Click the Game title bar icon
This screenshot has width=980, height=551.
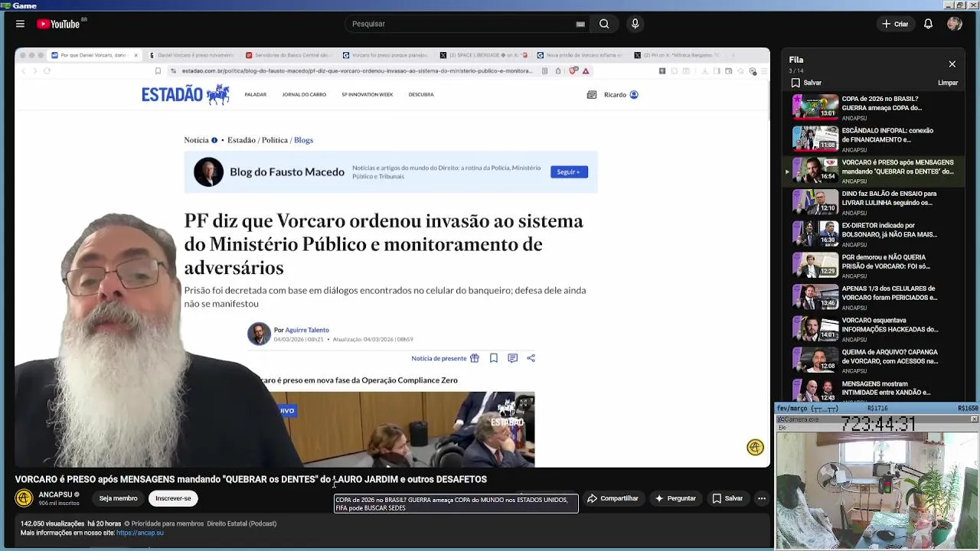point(6,5)
